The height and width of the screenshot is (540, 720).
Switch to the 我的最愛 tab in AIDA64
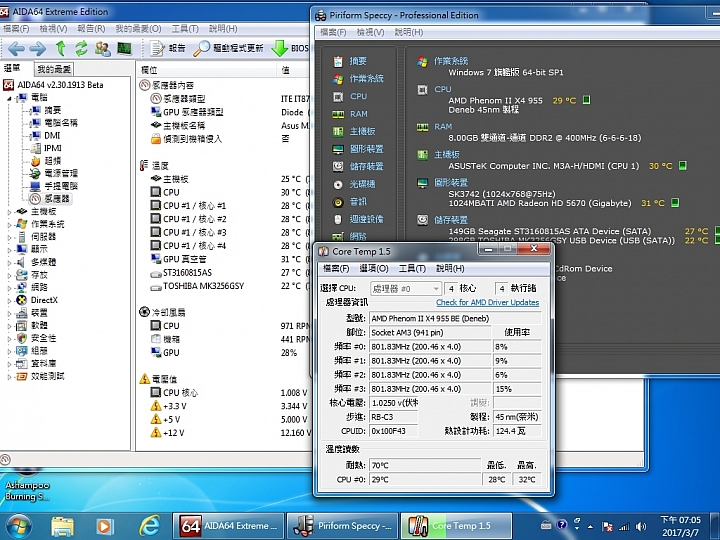point(54,69)
